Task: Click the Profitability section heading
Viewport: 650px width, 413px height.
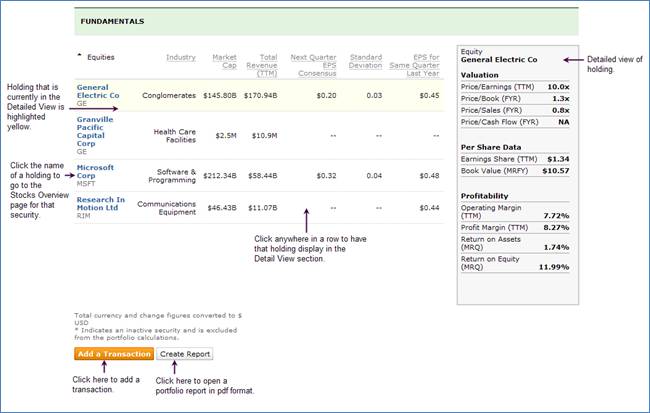Action: point(485,196)
